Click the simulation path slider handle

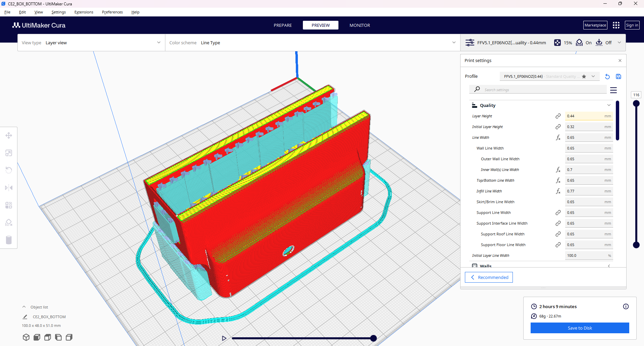[x=373, y=338]
